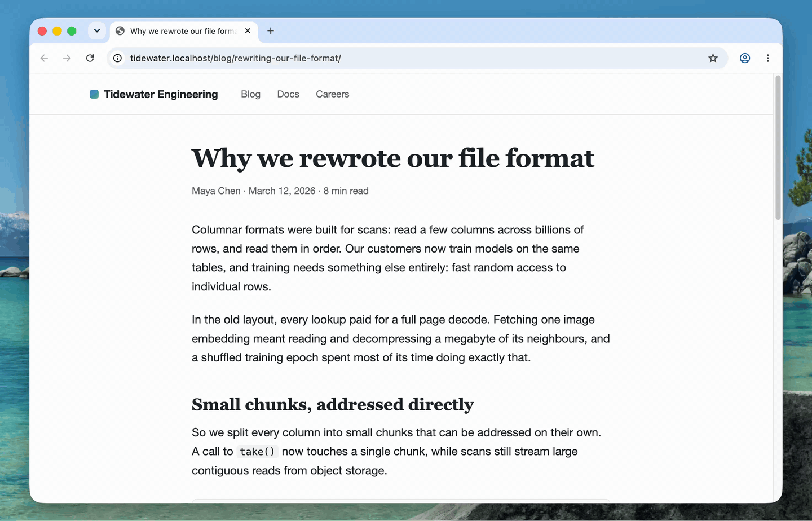Open the browser three-dot menu

767,58
